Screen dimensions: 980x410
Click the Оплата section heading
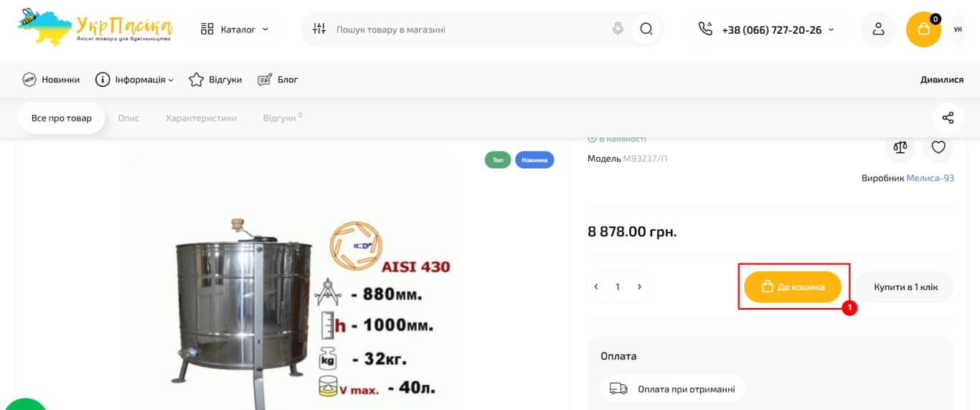618,356
